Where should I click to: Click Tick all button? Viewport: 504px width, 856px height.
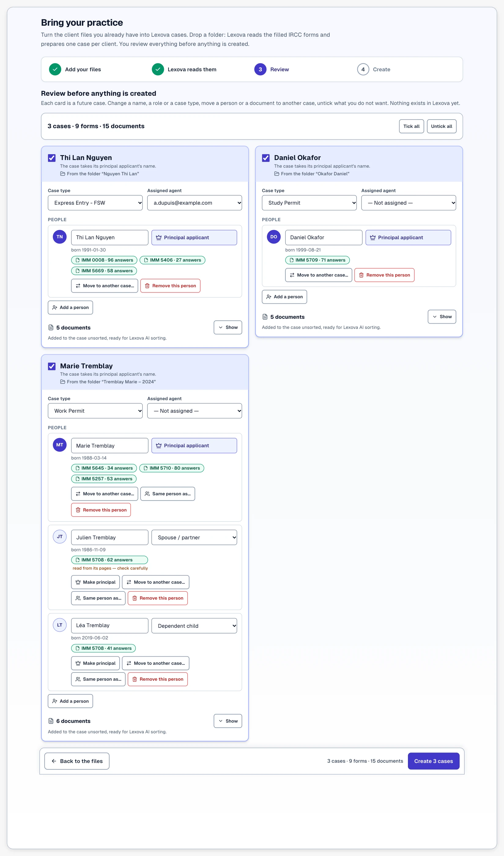(411, 126)
